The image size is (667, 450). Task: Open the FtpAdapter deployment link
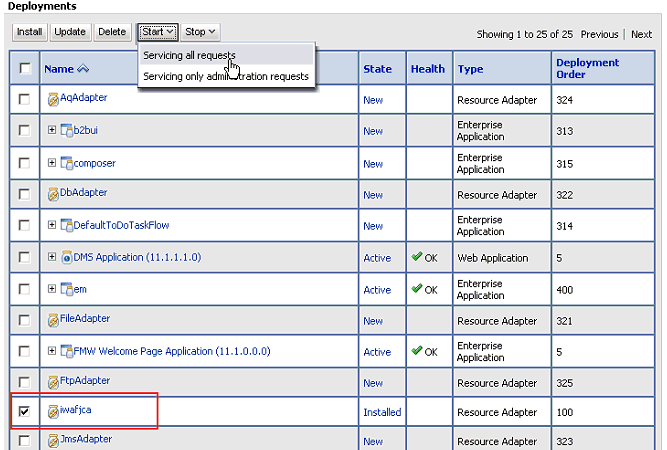pyautogui.click(x=85, y=380)
